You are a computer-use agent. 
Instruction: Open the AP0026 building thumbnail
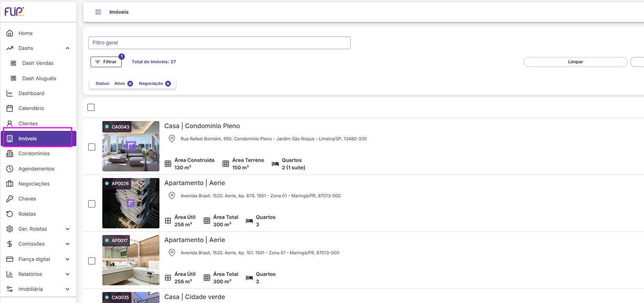131,203
